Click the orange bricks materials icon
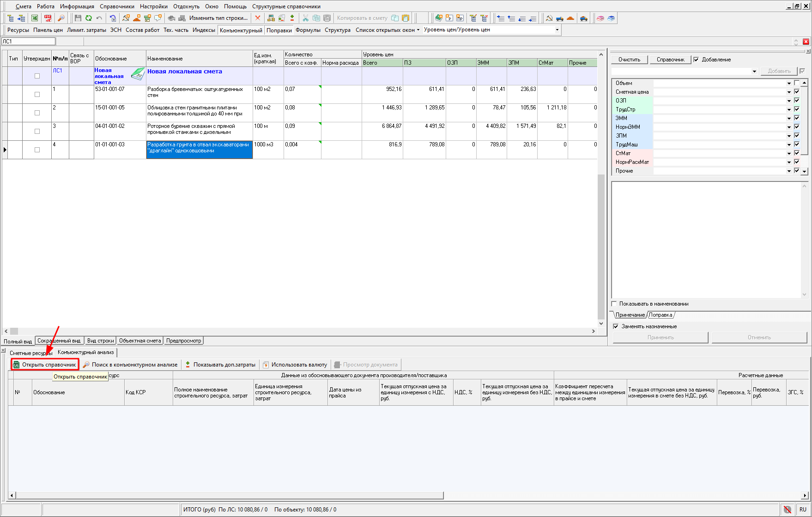This screenshot has width=812, height=517. click(570, 18)
